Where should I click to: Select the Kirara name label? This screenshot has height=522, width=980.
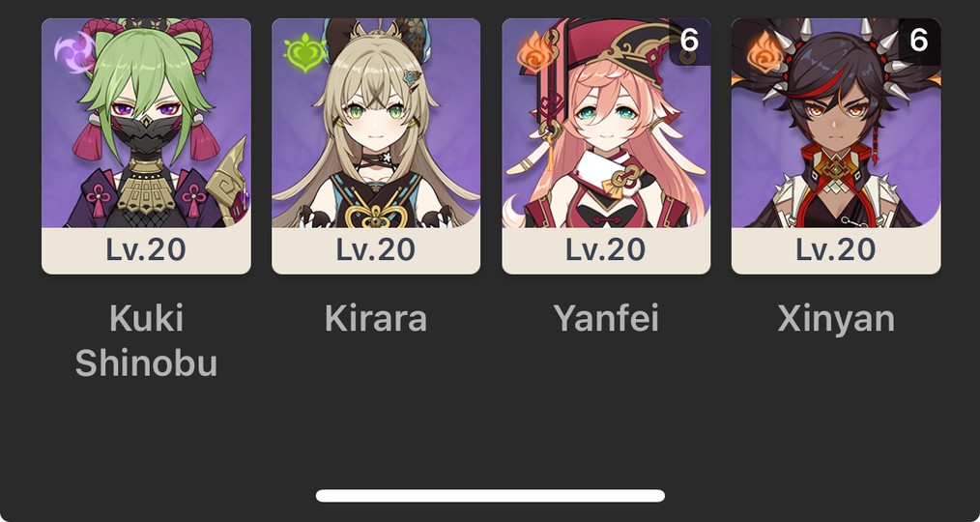376,318
